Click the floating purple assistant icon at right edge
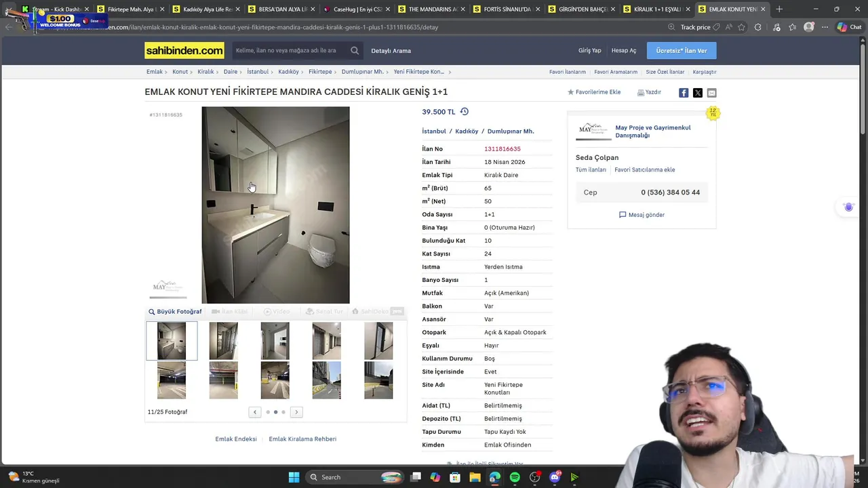 click(848, 207)
